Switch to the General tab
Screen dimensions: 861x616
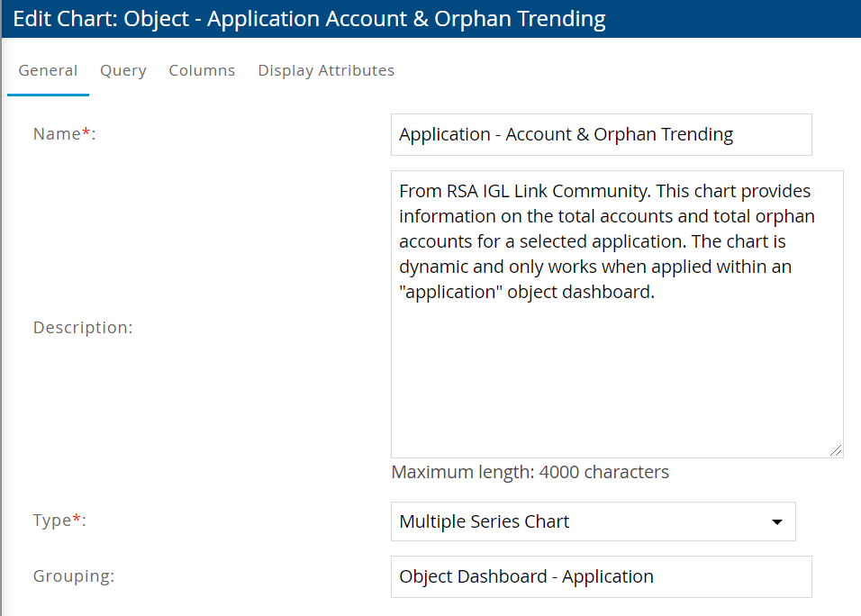click(48, 70)
